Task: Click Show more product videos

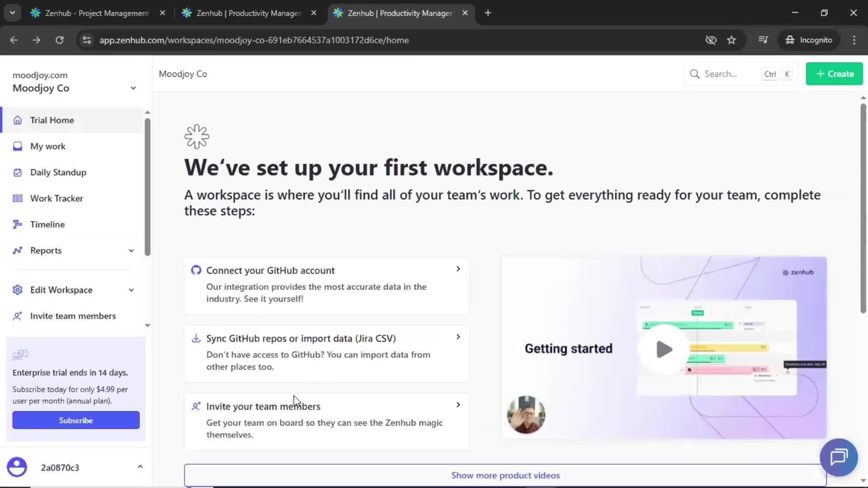Action: point(505,475)
